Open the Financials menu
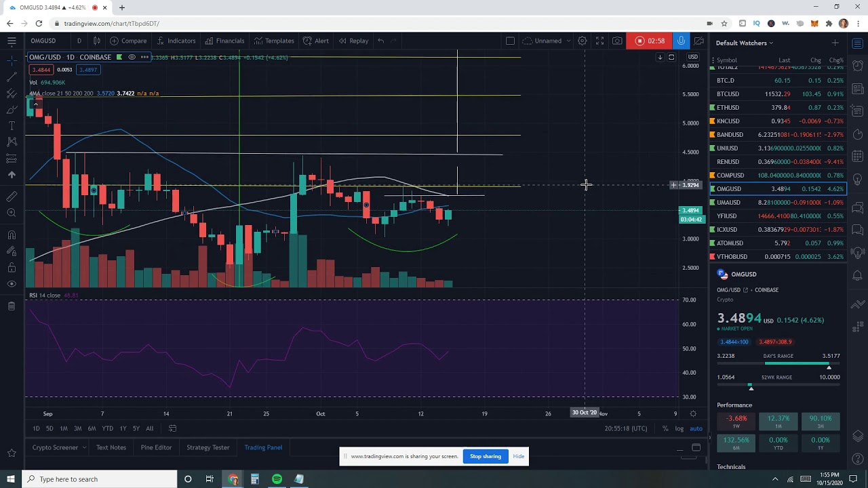 [x=224, y=41]
